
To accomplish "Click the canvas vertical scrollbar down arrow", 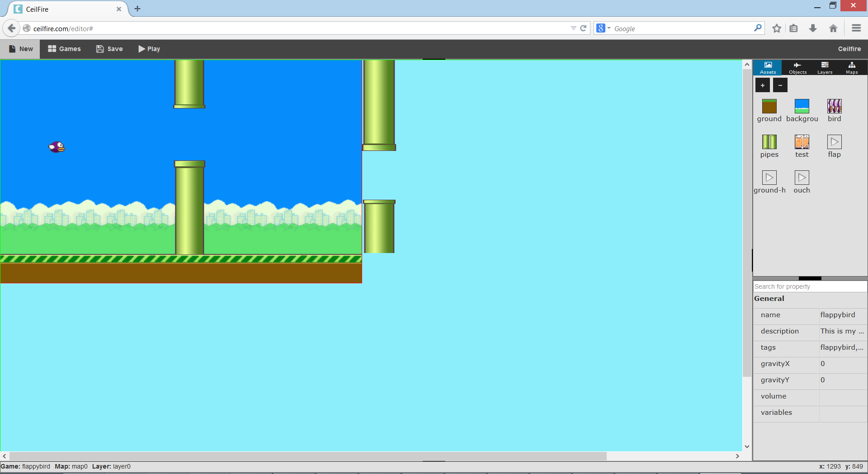I will pyautogui.click(x=747, y=446).
